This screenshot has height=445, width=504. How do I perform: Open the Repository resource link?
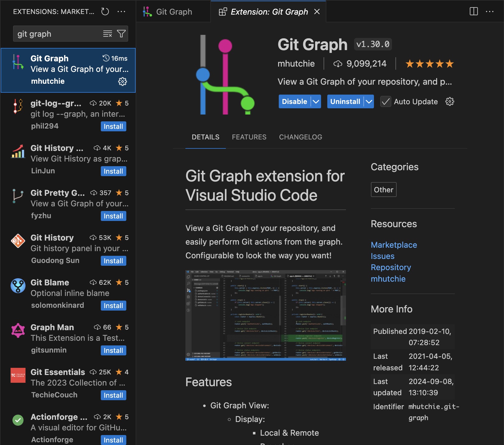tap(391, 267)
